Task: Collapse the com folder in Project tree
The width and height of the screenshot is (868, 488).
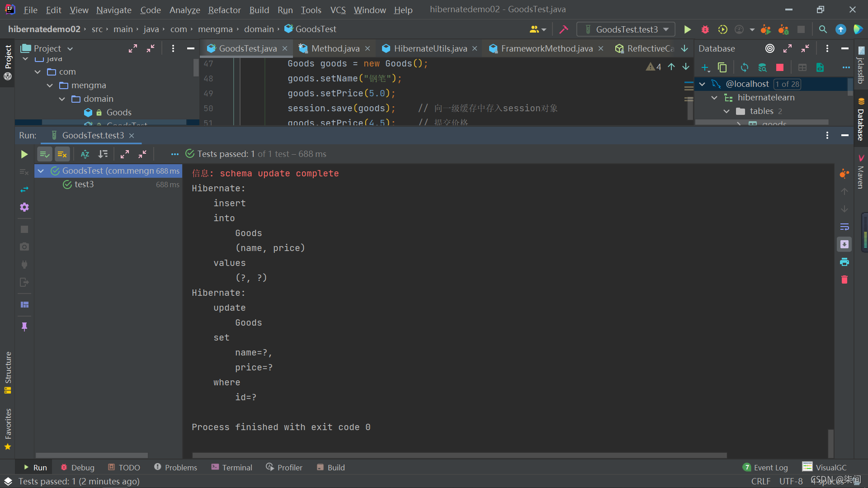Action: [x=38, y=72]
